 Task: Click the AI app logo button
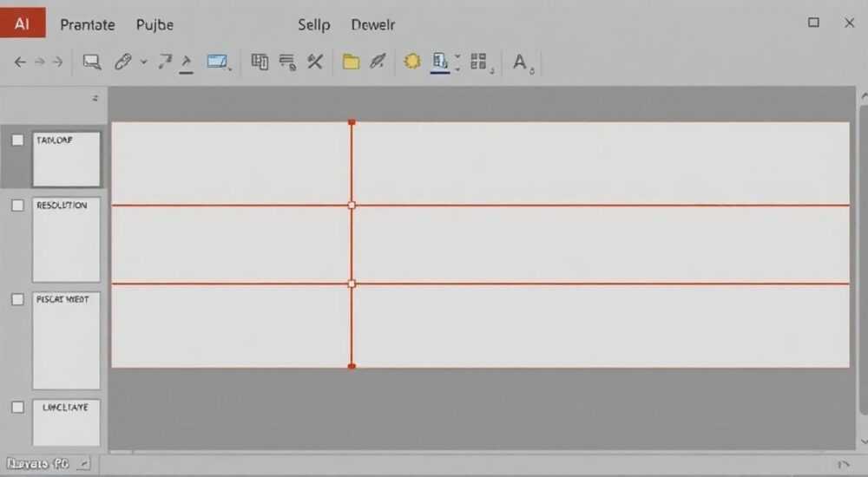coord(23,23)
